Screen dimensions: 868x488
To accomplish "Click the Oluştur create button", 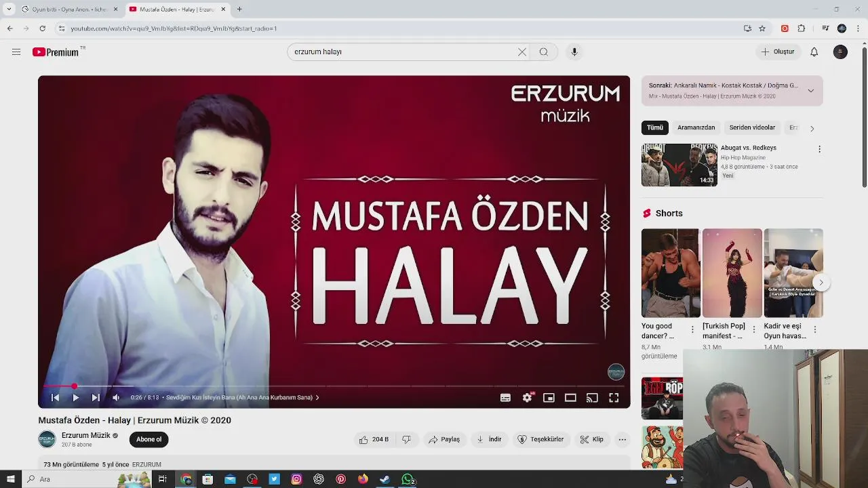I will [778, 52].
